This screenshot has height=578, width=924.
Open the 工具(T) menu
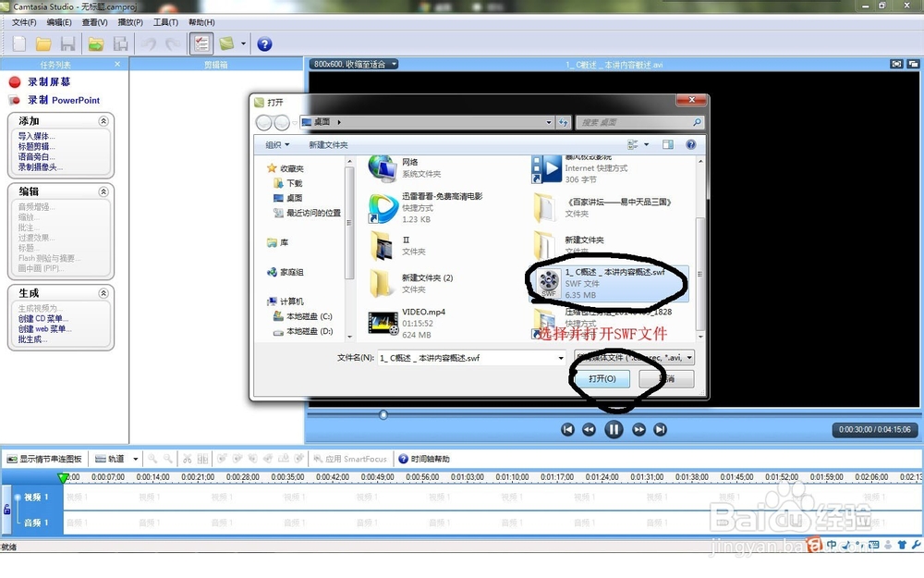[165, 22]
